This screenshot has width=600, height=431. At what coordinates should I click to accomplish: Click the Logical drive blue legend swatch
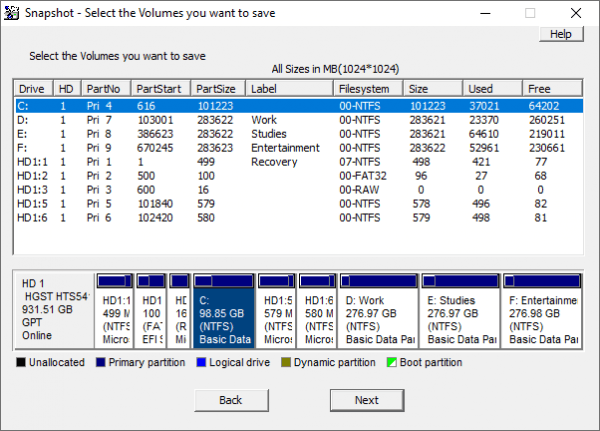[x=201, y=362]
